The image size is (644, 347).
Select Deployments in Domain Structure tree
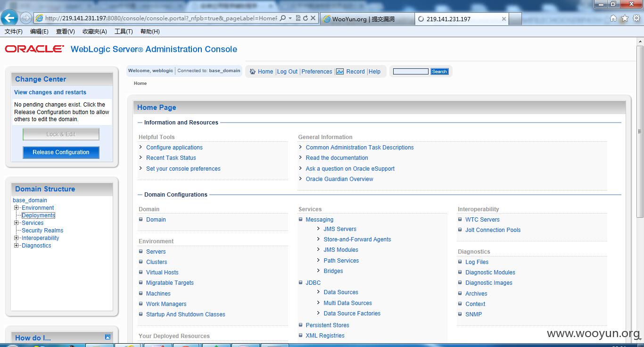[x=38, y=215]
